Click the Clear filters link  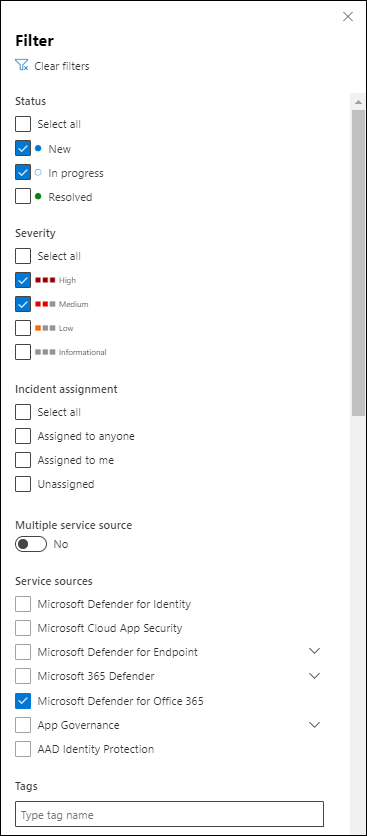[x=62, y=66]
